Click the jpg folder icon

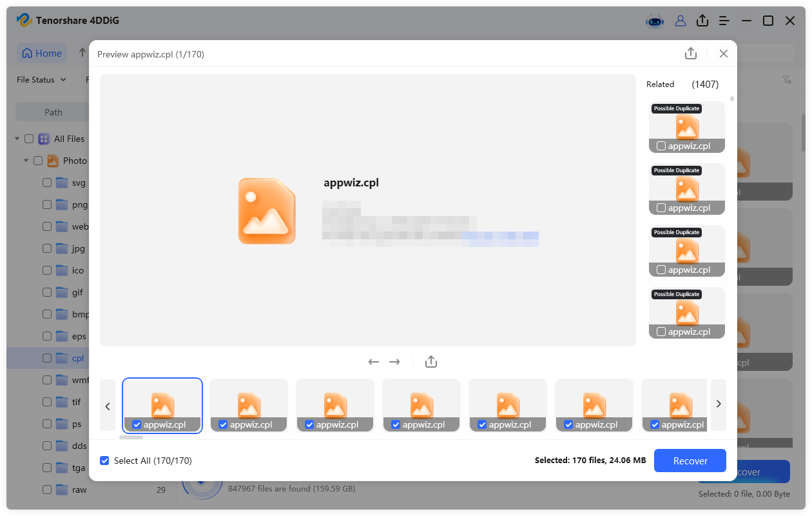pyautogui.click(x=62, y=248)
